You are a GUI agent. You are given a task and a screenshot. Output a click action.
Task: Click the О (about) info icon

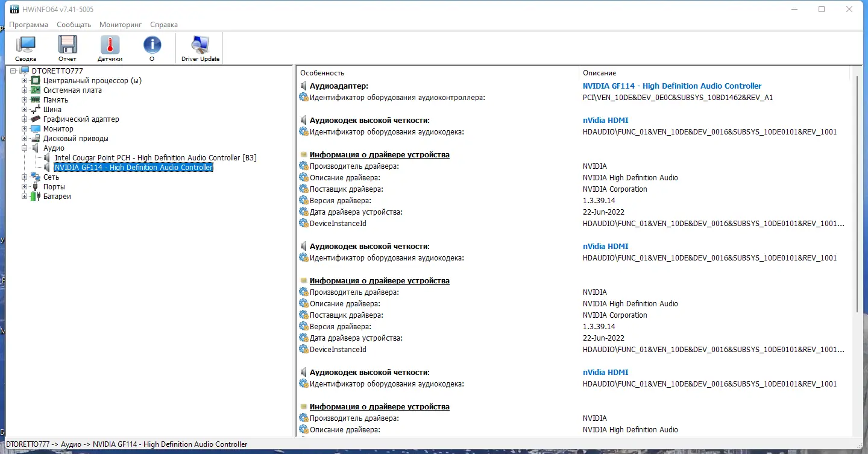click(152, 45)
